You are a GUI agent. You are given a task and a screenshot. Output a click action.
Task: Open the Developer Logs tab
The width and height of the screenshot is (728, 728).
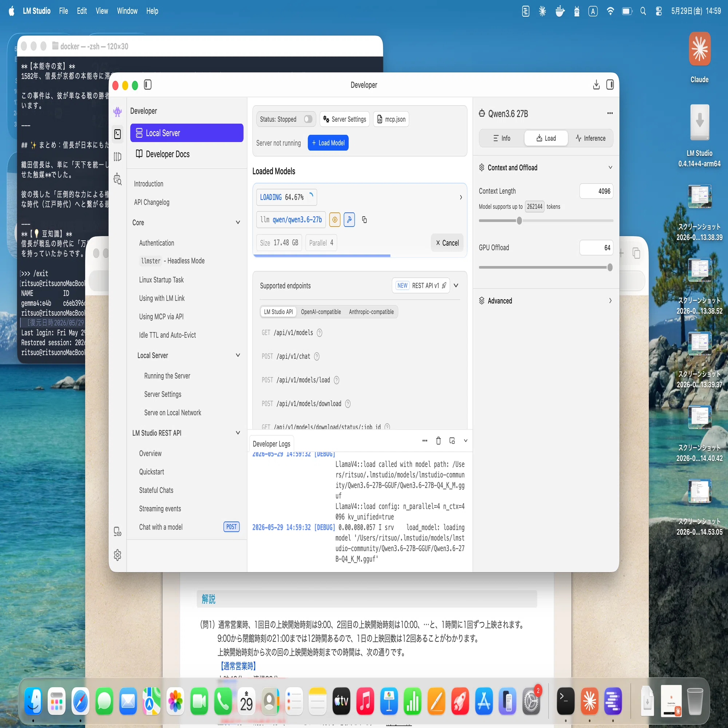point(271,444)
